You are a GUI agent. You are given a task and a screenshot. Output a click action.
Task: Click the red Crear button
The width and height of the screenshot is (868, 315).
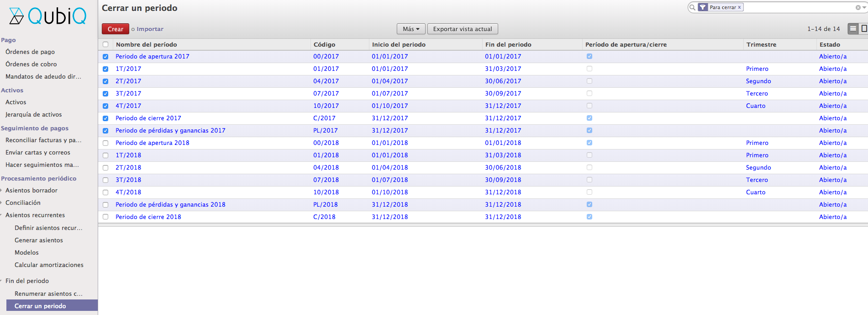[x=115, y=29]
